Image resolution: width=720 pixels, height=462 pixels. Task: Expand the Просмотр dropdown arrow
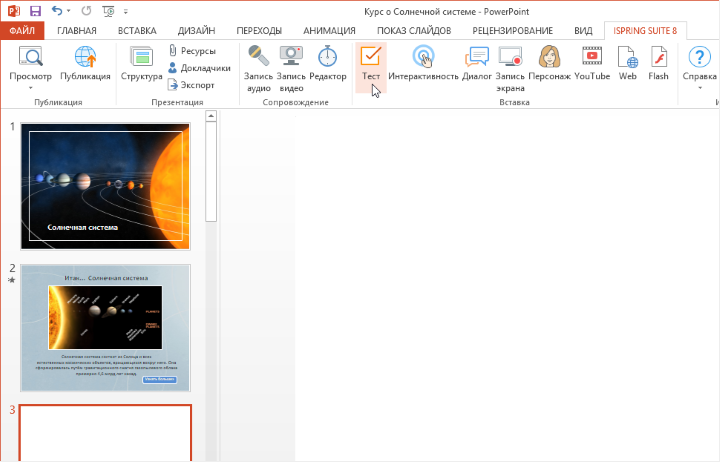tap(31, 88)
